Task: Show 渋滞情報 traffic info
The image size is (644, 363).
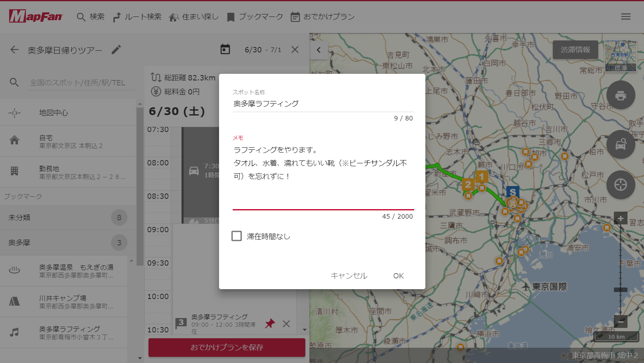Action: point(575,49)
